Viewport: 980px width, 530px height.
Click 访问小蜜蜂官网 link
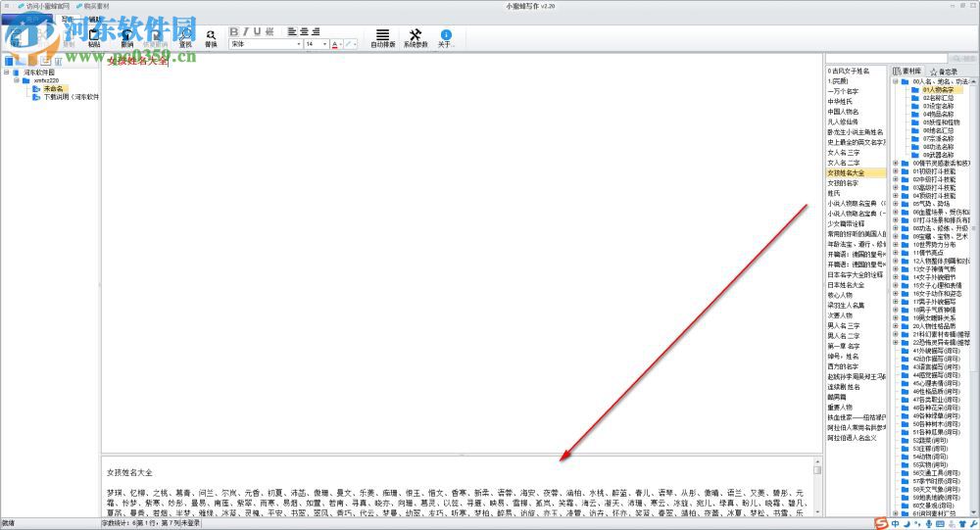pos(44,6)
